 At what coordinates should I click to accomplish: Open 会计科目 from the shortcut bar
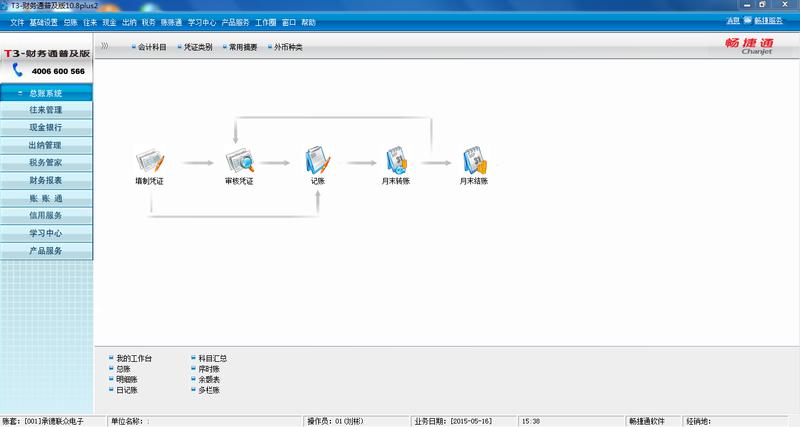point(152,47)
